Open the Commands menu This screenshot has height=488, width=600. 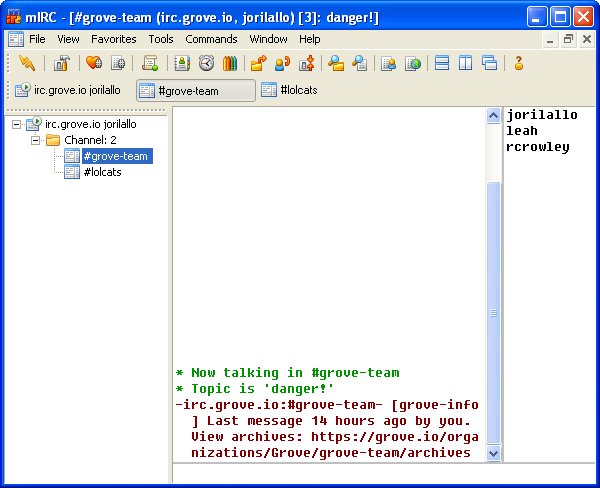(x=211, y=39)
